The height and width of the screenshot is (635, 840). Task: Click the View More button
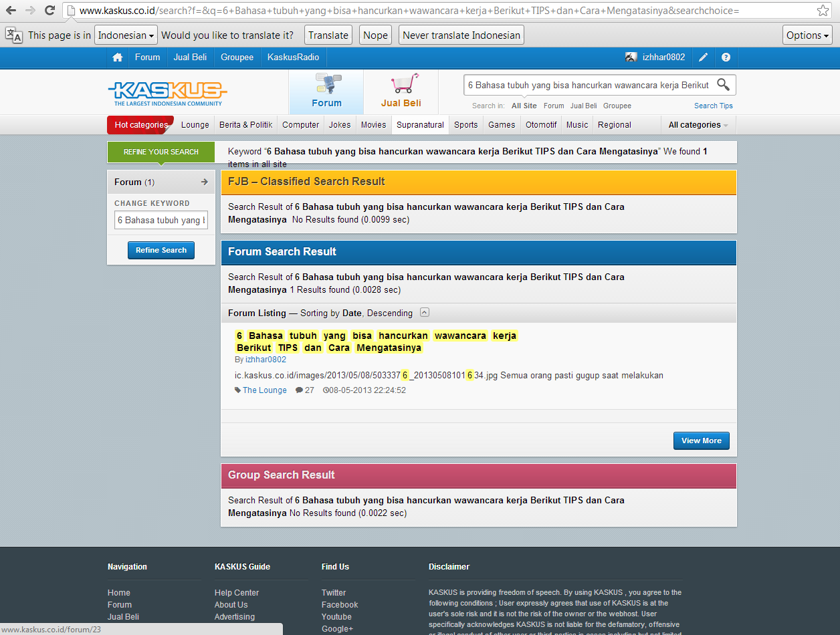(701, 440)
